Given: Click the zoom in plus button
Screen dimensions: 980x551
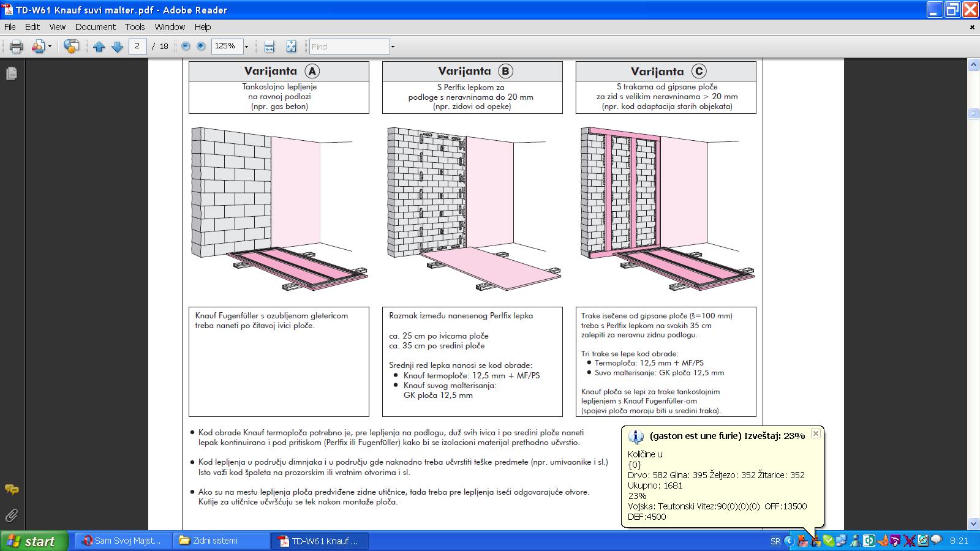Looking at the screenshot, I should click(201, 47).
